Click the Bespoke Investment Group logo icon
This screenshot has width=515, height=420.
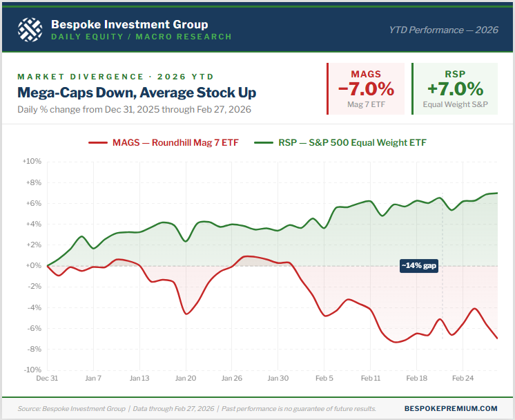(30, 30)
